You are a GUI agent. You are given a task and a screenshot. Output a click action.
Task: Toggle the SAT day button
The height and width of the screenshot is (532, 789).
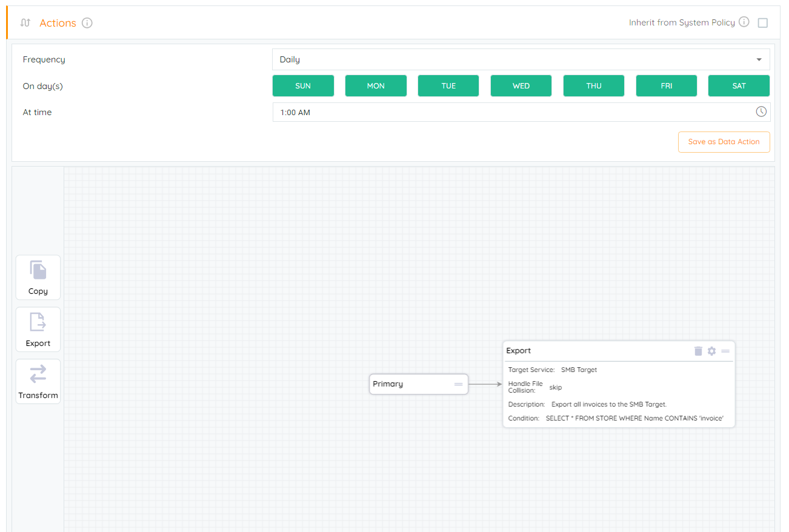pyautogui.click(x=739, y=86)
